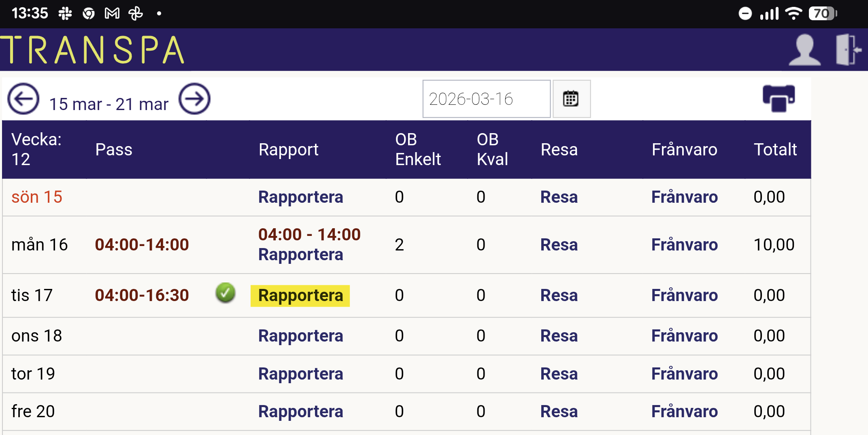Tap the Slack notification icon
The image size is (868, 435).
(x=65, y=14)
